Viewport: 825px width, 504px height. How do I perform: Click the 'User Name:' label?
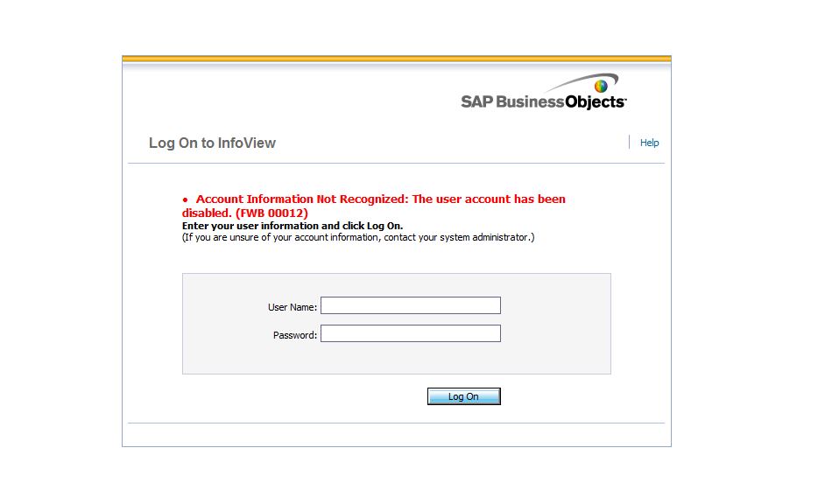pyautogui.click(x=293, y=307)
